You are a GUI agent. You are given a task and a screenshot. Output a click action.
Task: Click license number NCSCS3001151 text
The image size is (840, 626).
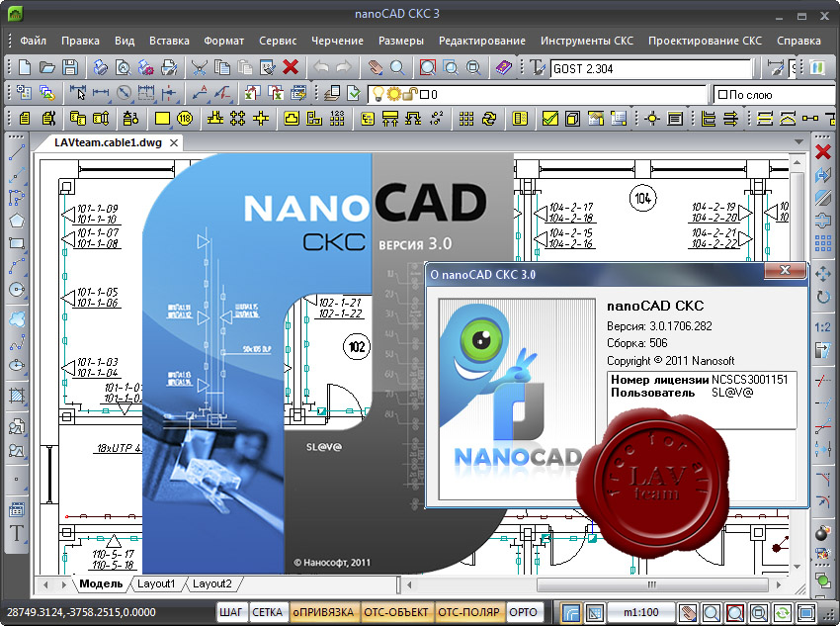(x=750, y=380)
